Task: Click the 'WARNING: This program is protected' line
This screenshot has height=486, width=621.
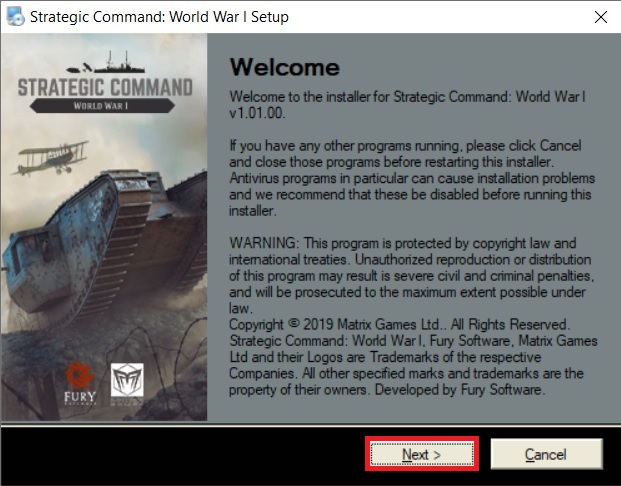Action: tap(402, 243)
